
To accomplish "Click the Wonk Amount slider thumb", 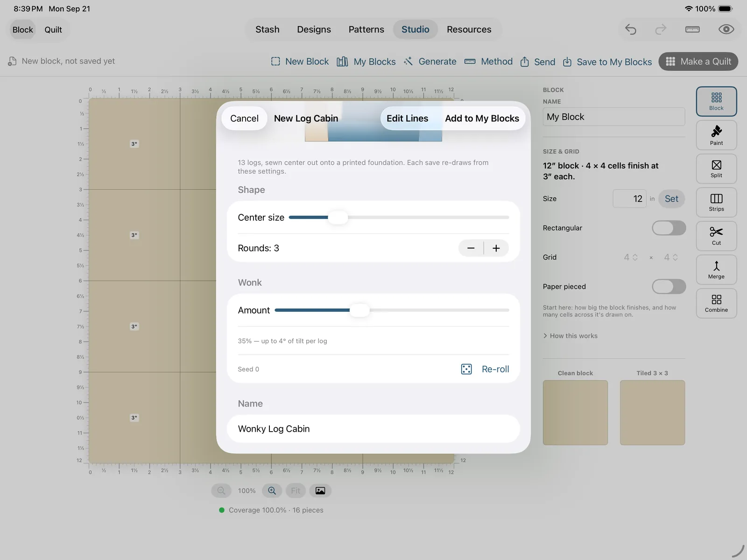I will 359,310.
